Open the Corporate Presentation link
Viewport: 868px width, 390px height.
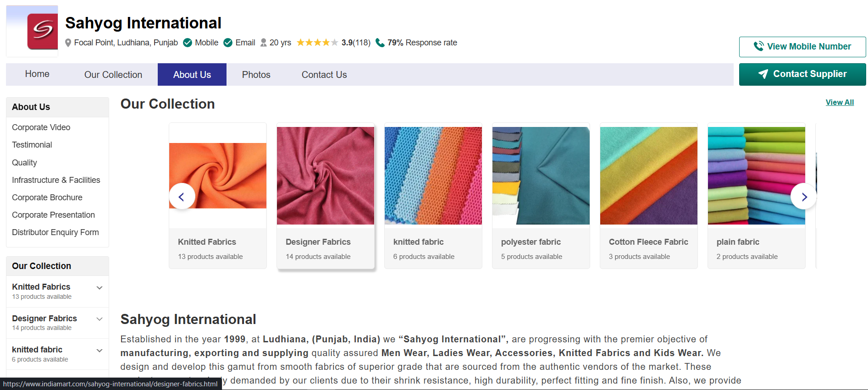pyautogui.click(x=53, y=215)
